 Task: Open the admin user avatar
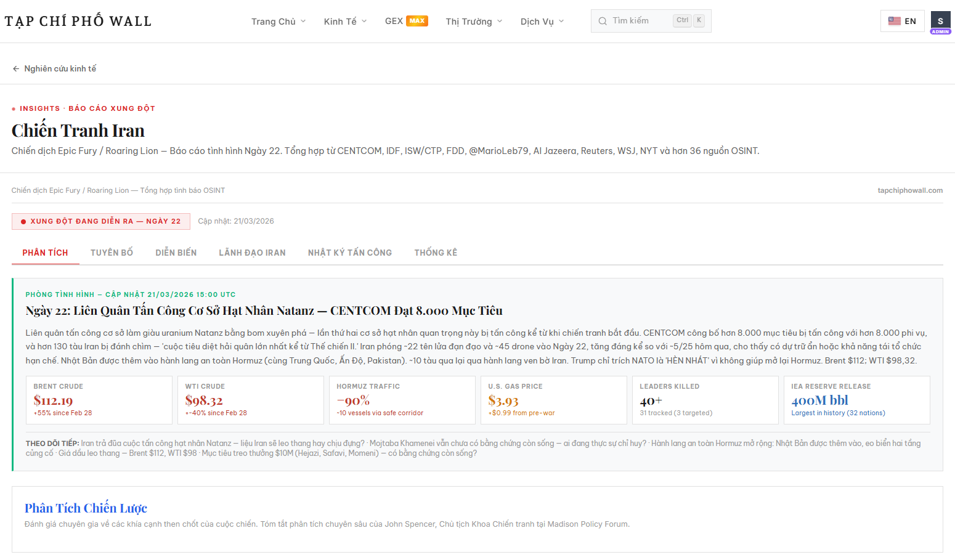940,22
